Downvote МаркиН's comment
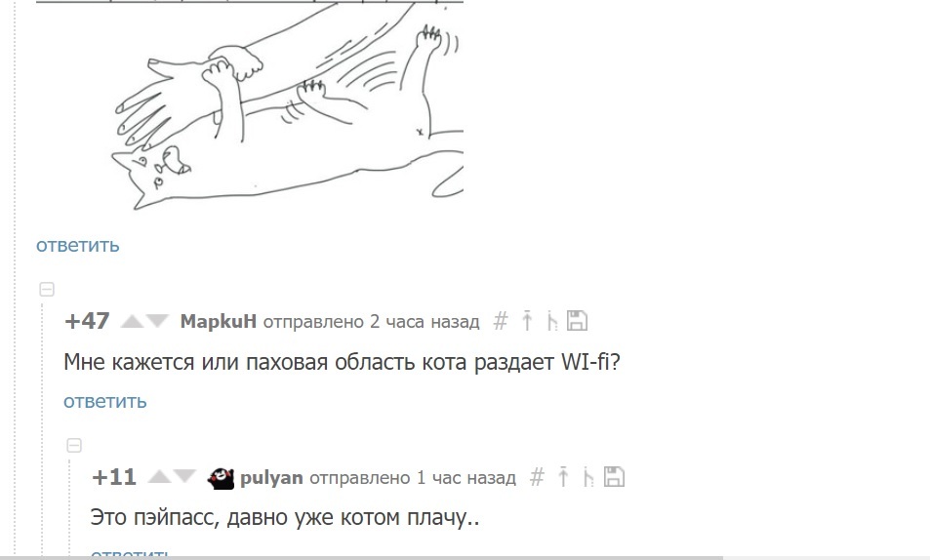Viewport: 930px width, 560px height. (x=157, y=322)
